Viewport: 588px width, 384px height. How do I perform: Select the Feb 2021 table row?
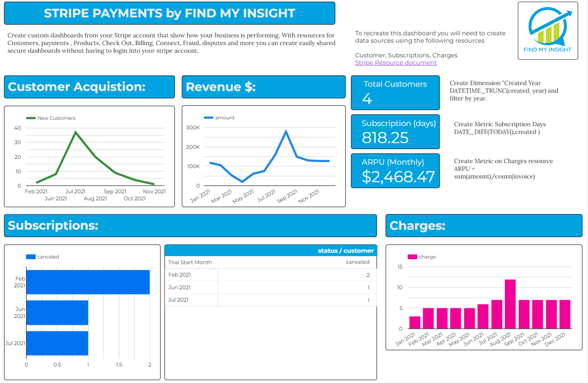(271, 275)
